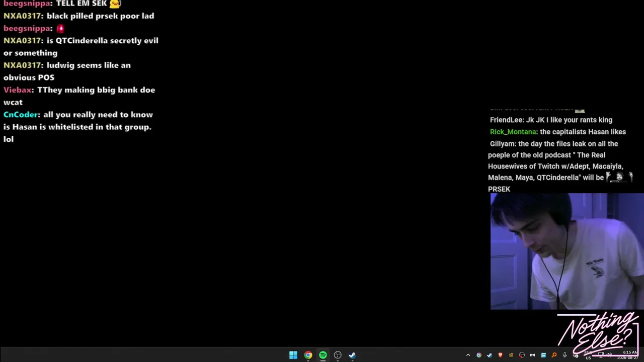
Task: Click the red emote after the second beegsnippa
Action: coord(60,29)
